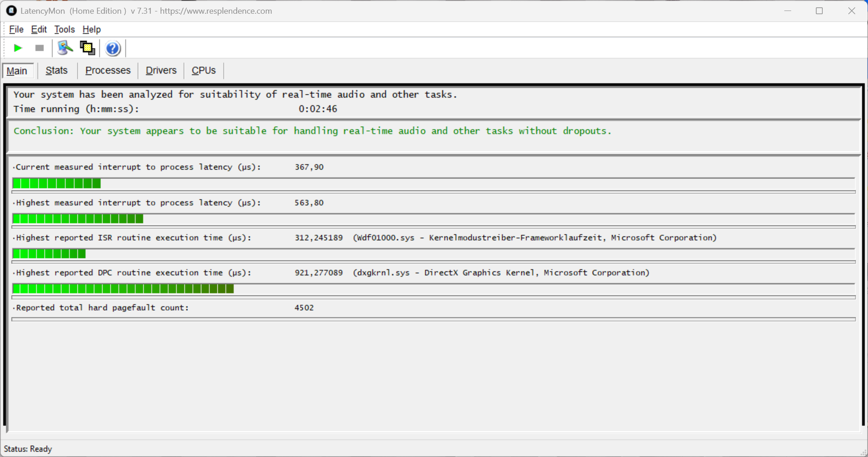
Task: Minimize the LatencyMon window
Action: coord(788,11)
